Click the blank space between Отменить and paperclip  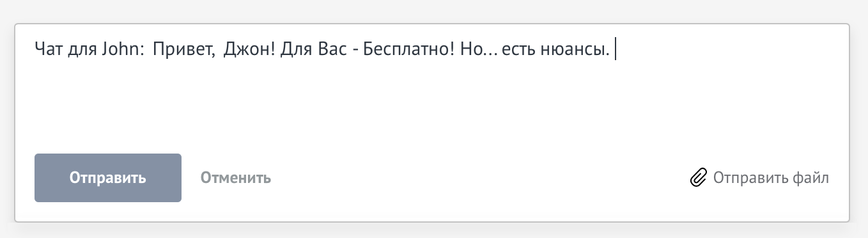point(479,178)
